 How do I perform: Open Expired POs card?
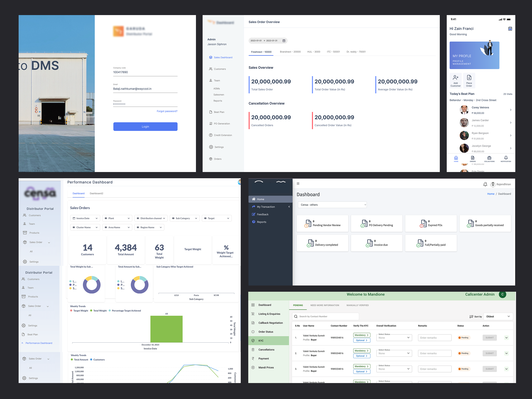click(x=431, y=223)
